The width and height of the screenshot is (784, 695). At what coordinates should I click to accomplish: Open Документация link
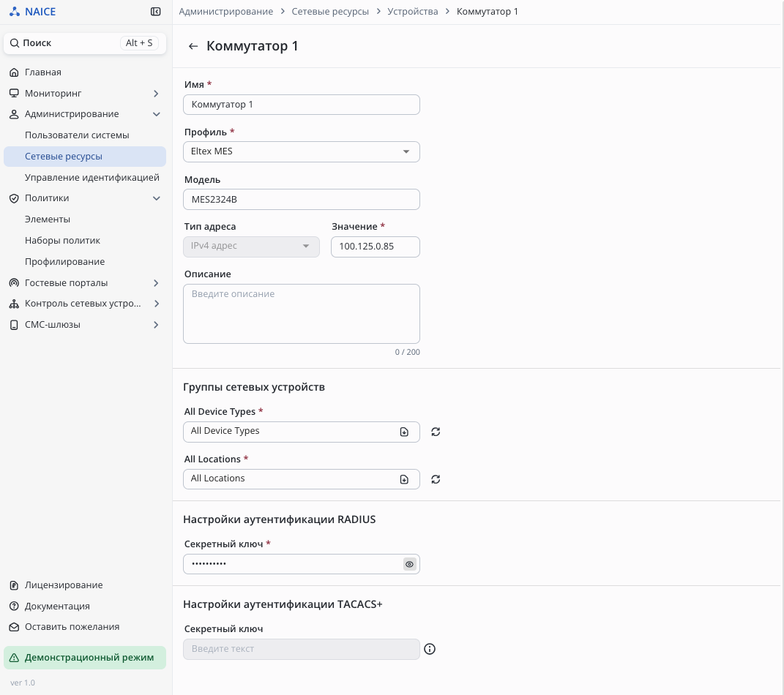tap(57, 606)
